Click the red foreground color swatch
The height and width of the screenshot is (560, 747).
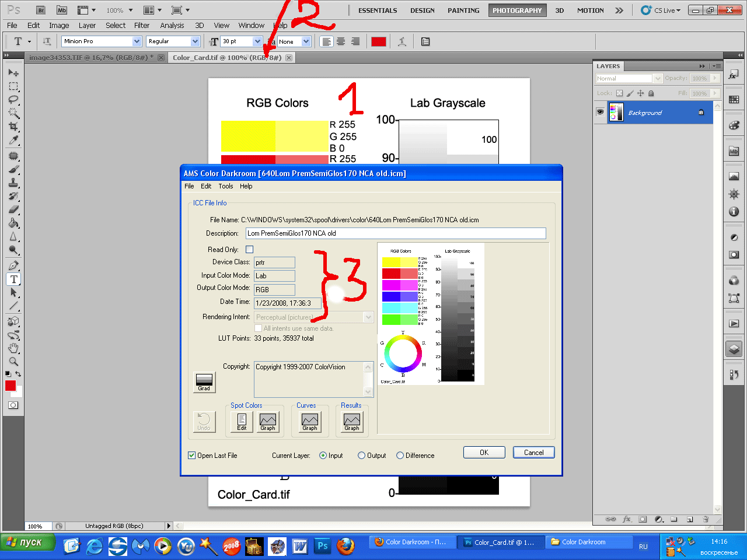(x=11, y=385)
